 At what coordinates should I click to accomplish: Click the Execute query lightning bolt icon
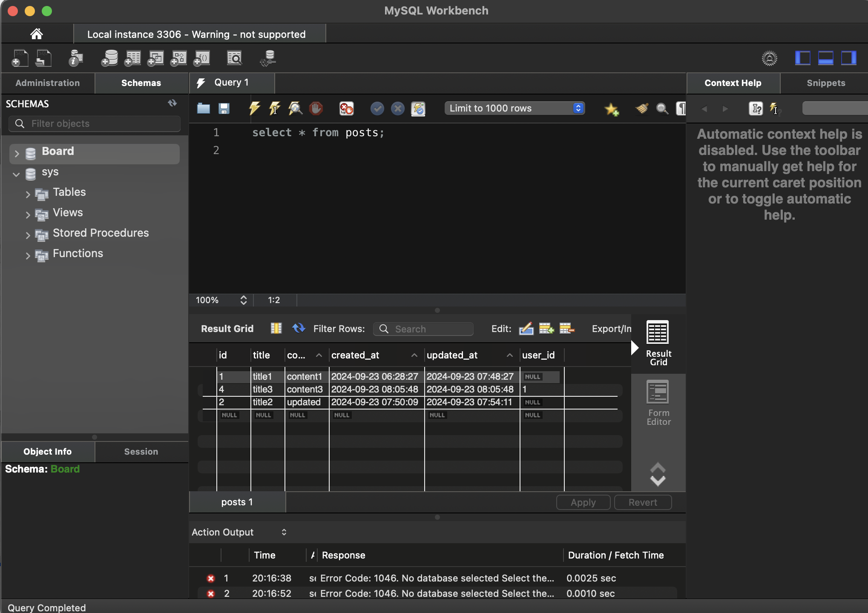click(x=254, y=109)
